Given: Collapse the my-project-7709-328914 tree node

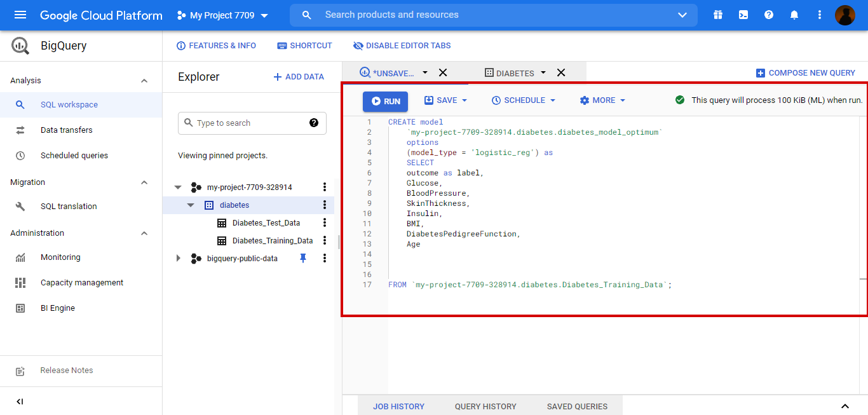Looking at the screenshot, I should (x=178, y=187).
